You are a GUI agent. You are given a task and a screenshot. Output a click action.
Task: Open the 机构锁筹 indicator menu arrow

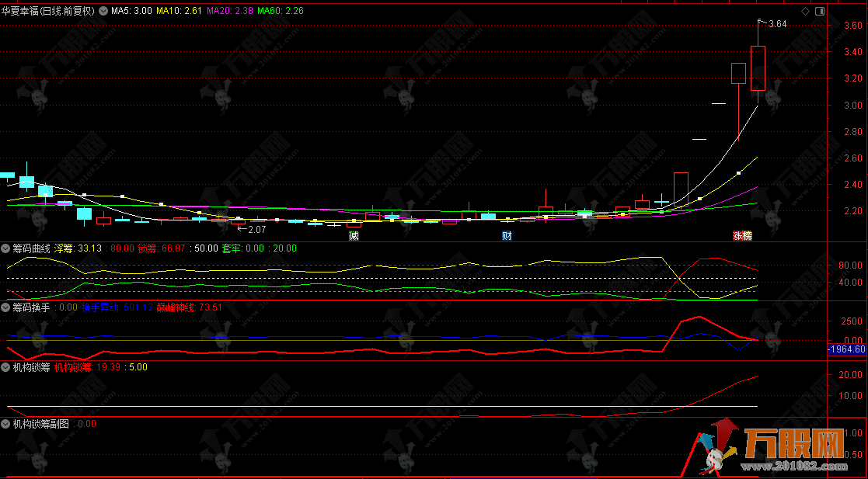pos(6,366)
